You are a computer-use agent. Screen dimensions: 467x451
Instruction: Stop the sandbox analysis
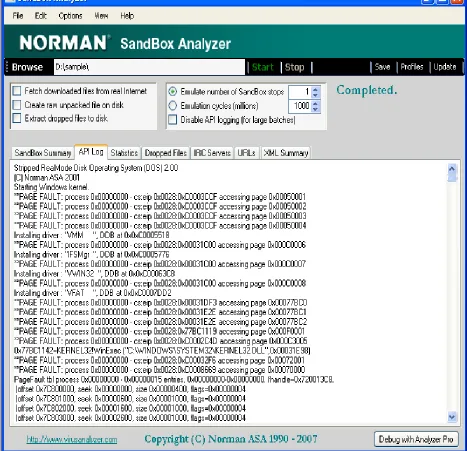[294, 67]
